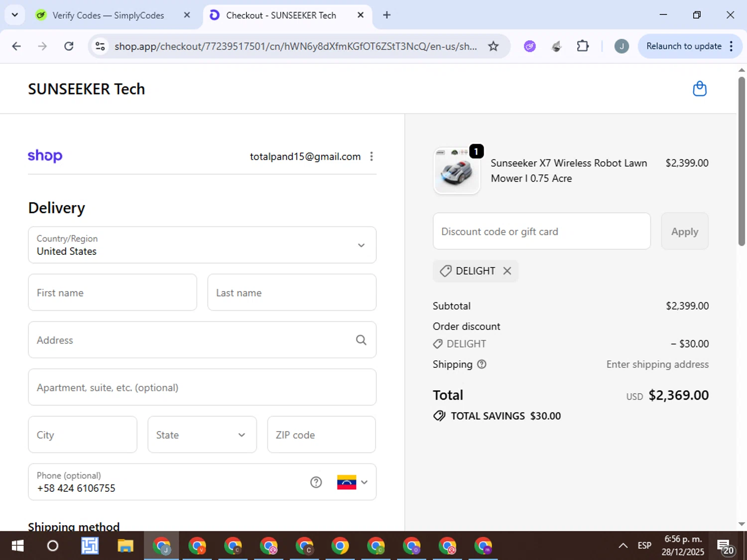
Task: Click the SUNSEEKER Tech store title
Action: pos(87,89)
